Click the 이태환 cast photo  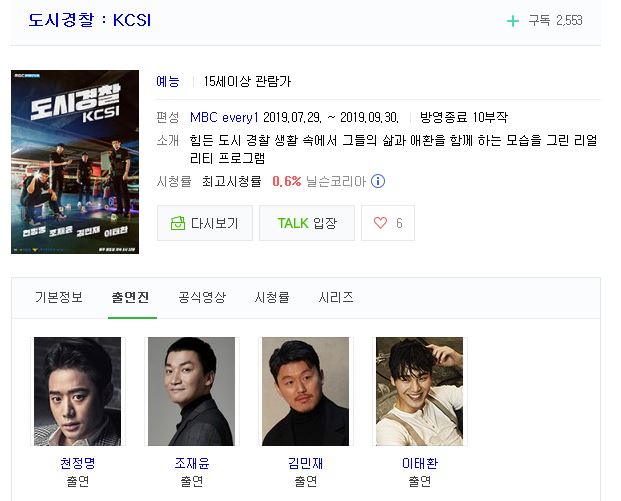coord(419,391)
